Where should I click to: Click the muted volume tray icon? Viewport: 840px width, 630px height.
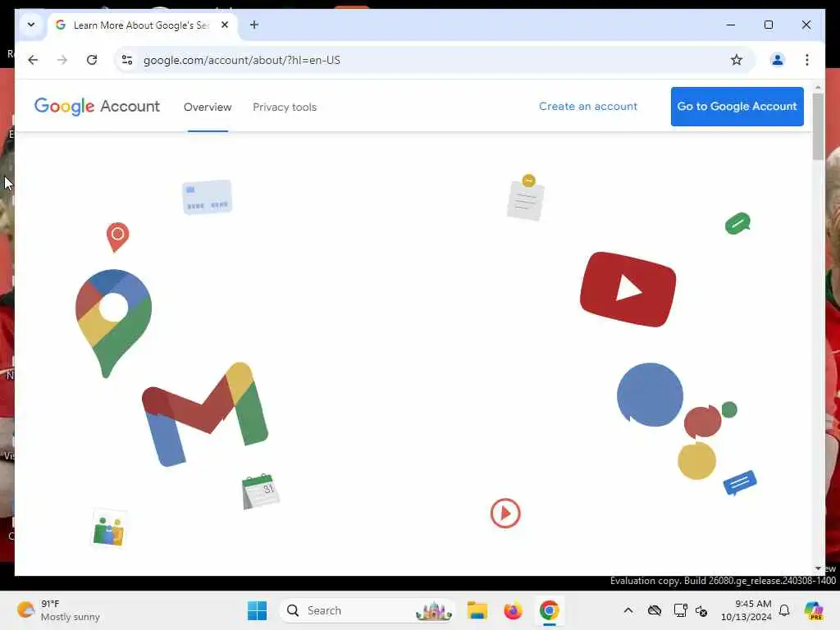(701, 610)
